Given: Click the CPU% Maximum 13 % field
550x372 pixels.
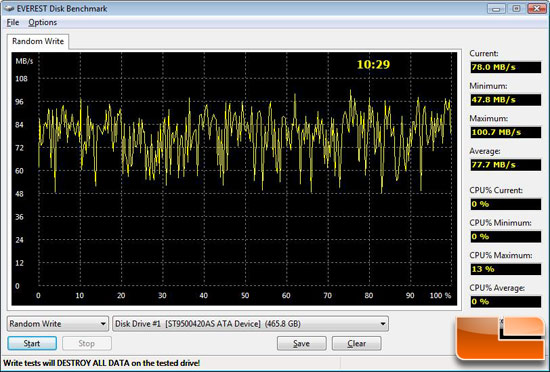Looking at the screenshot, I should [x=505, y=269].
